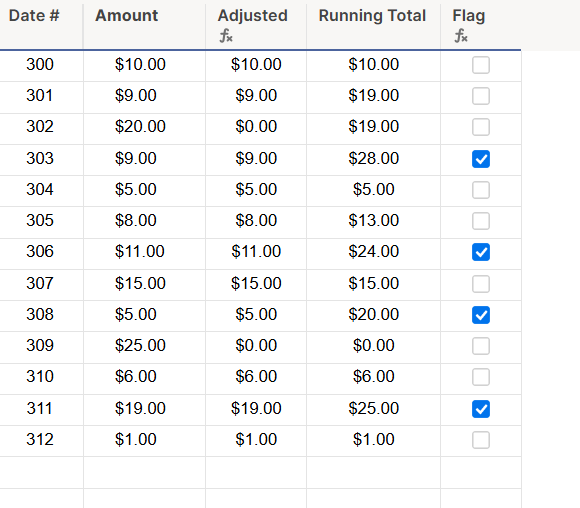Click the Adjusted $19.00 cell in row 311

[256, 408]
